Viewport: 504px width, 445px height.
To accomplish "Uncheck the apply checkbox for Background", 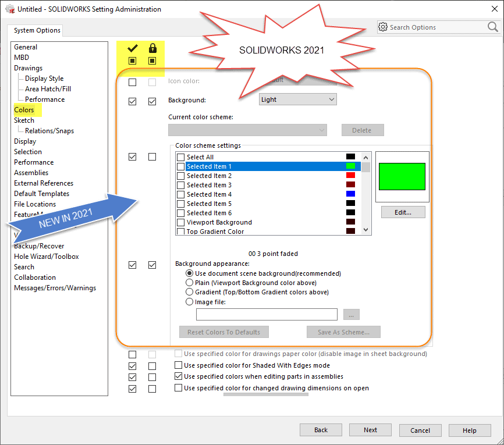I will coord(133,102).
